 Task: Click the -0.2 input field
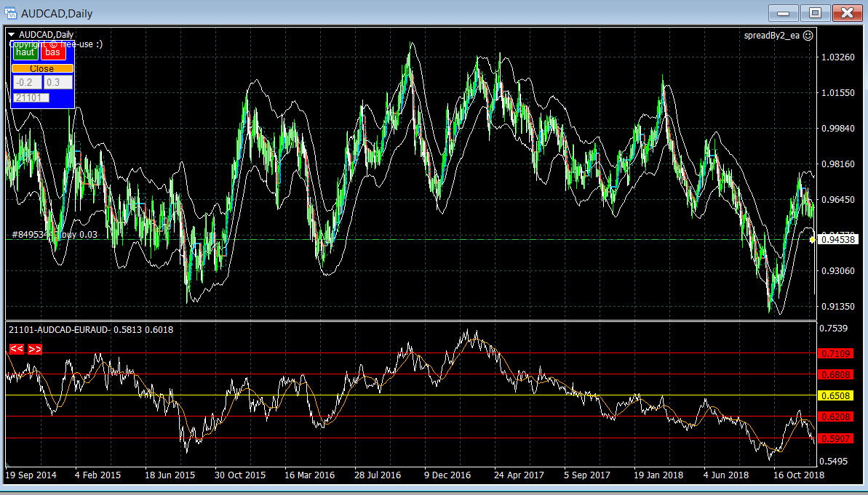[27, 83]
